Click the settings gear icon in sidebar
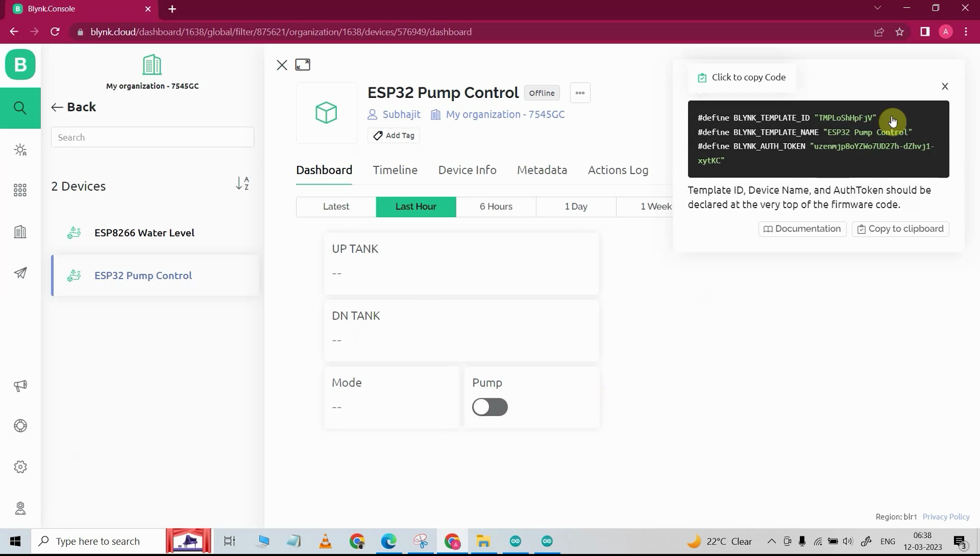 click(x=20, y=467)
